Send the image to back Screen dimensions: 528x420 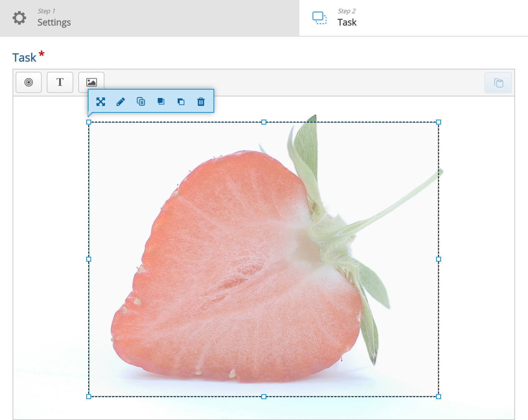(x=181, y=101)
